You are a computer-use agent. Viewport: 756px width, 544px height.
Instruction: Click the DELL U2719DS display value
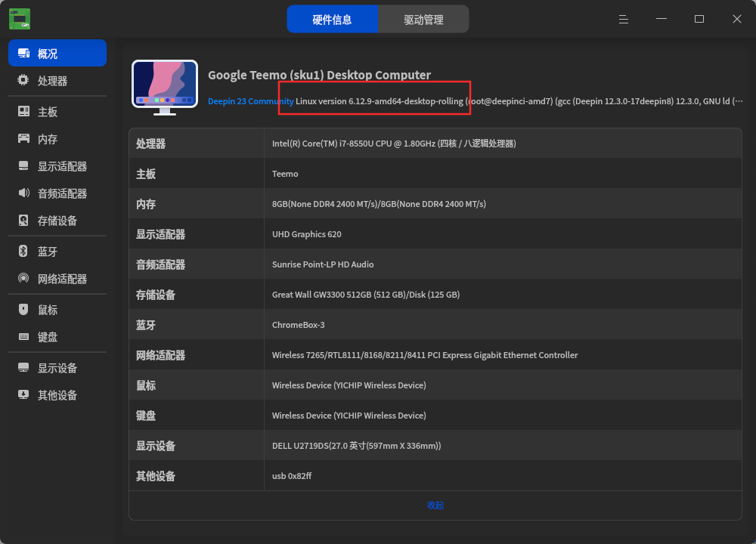356,446
